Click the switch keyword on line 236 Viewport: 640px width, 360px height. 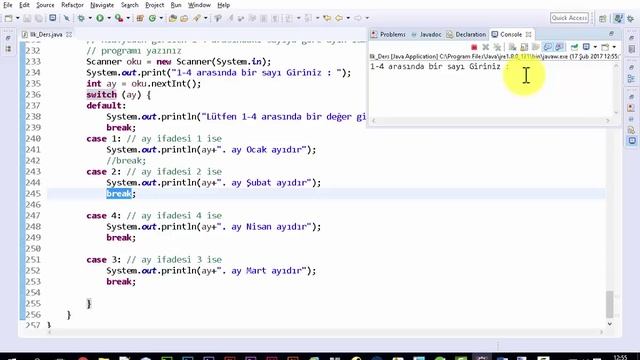click(102, 95)
